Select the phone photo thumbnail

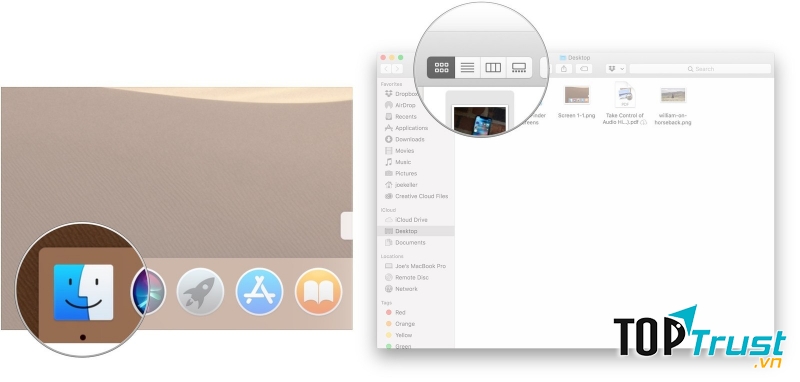[x=480, y=120]
